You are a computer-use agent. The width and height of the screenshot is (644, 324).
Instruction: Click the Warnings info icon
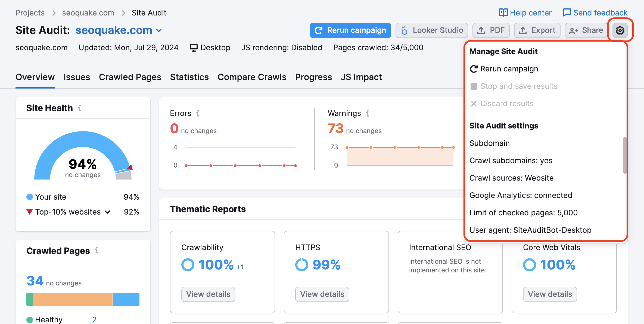click(x=368, y=113)
